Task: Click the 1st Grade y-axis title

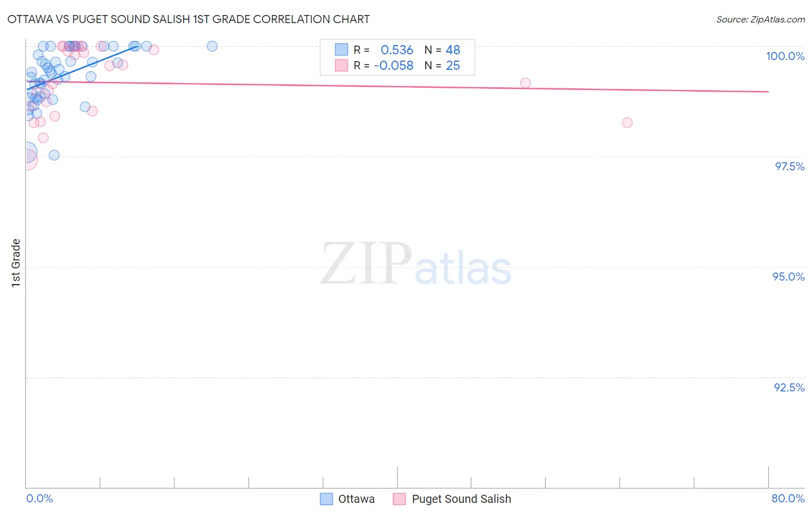Action: click(x=16, y=263)
